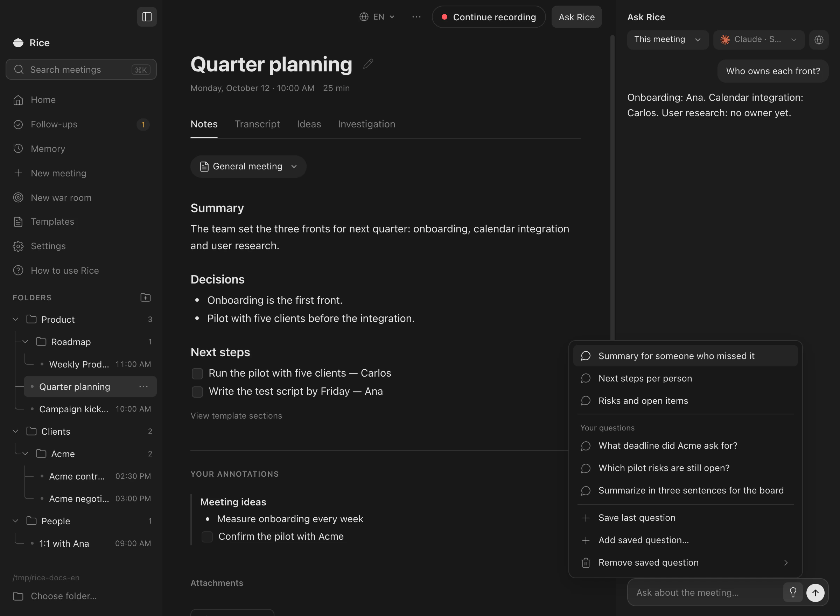Switch to the Notes tab
The image size is (840, 616).
204,124
